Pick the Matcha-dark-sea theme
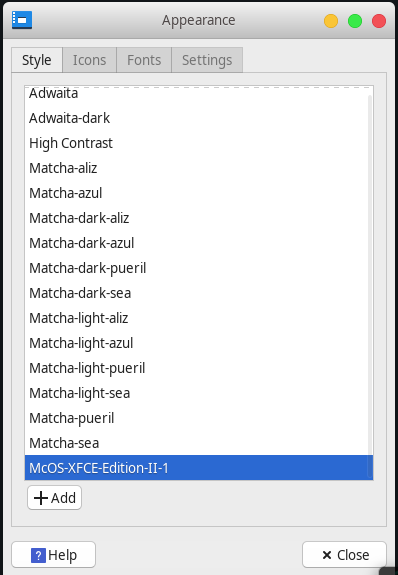Viewport: 398px width, 575px height. click(198, 293)
